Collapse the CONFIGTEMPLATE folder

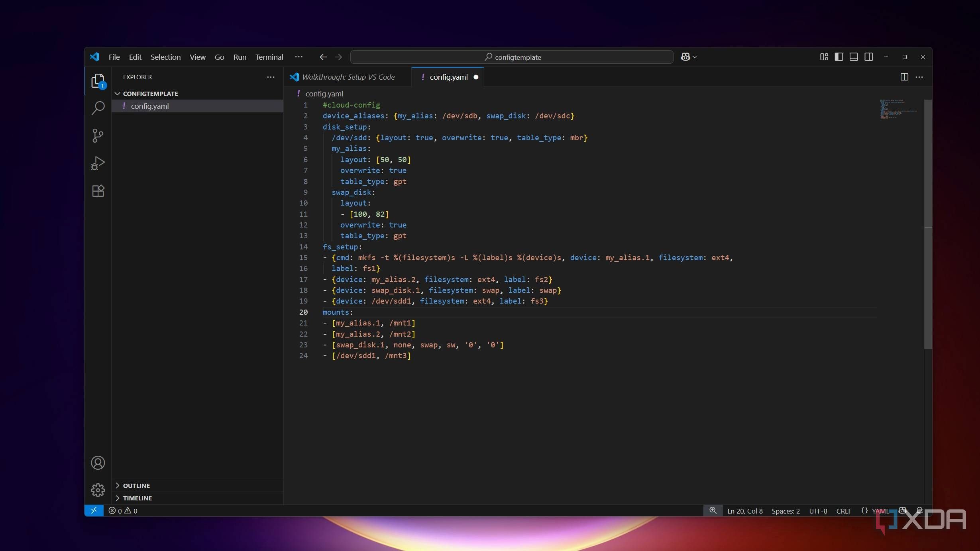coord(150,94)
